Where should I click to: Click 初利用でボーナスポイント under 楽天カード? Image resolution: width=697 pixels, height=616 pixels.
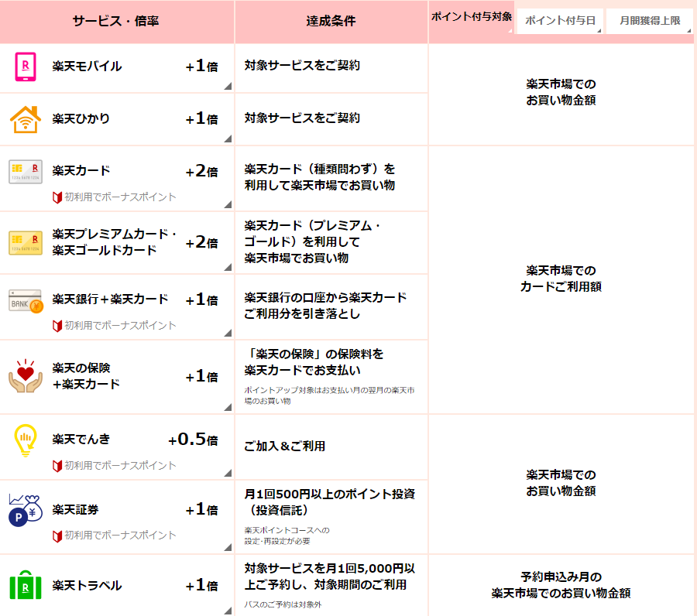(x=120, y=197)
